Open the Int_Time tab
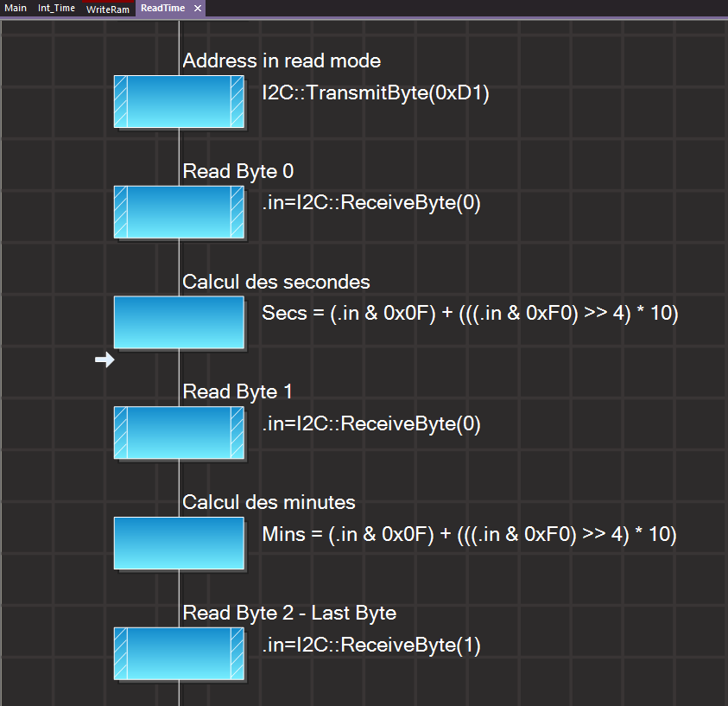 (x=56, y=8)
